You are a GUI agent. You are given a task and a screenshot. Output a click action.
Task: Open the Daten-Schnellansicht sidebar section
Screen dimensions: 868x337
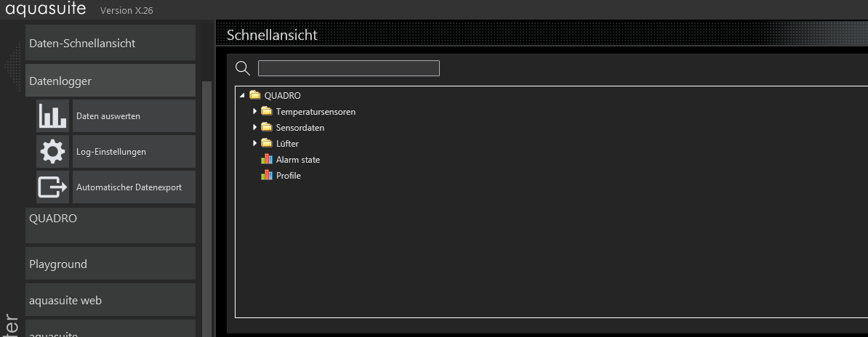[x=110, y=43]
